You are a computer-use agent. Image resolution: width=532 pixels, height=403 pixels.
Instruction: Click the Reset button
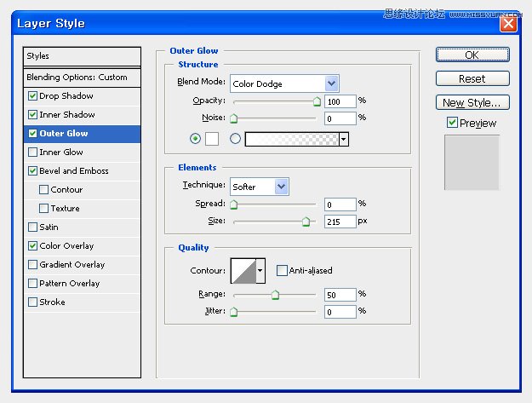click(x=472, y=78)
